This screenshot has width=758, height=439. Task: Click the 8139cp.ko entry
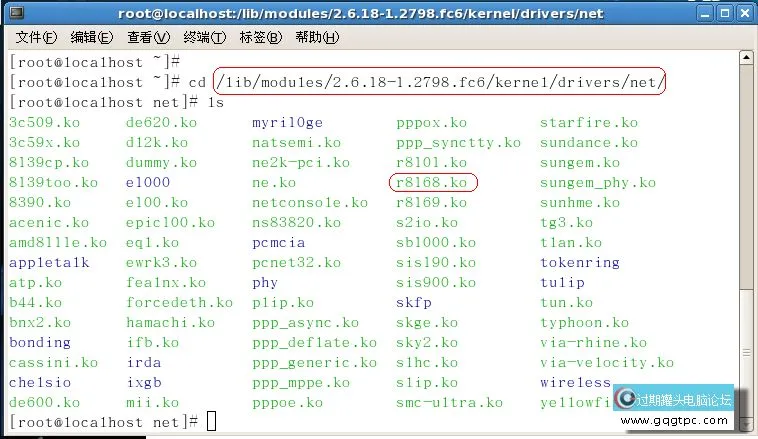pyautogui.click(x=49, y=162)
